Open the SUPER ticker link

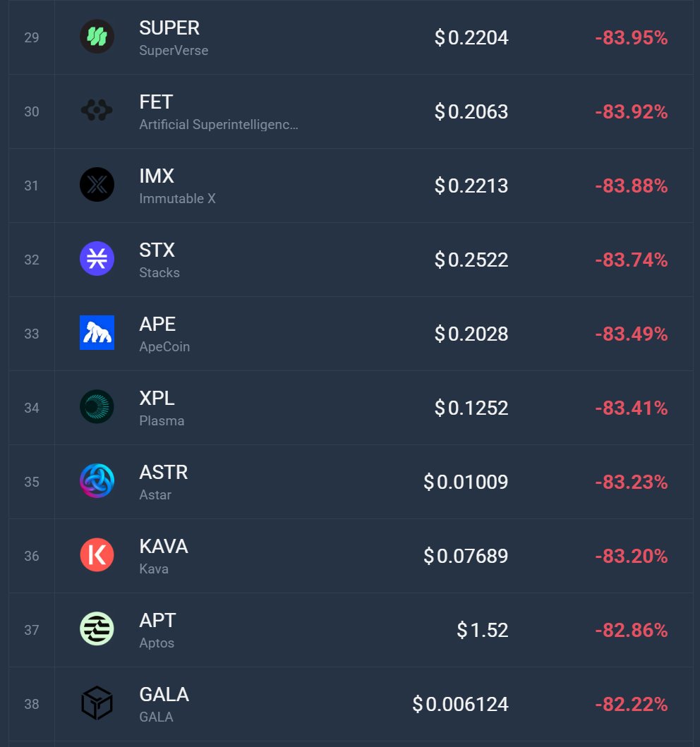point(169,28)
